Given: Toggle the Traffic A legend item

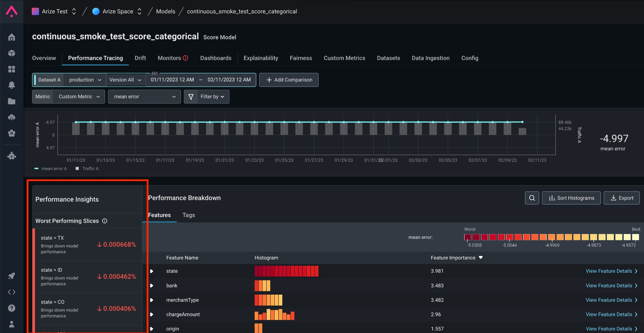Looking at the screenshot, I should click(87, 169).
